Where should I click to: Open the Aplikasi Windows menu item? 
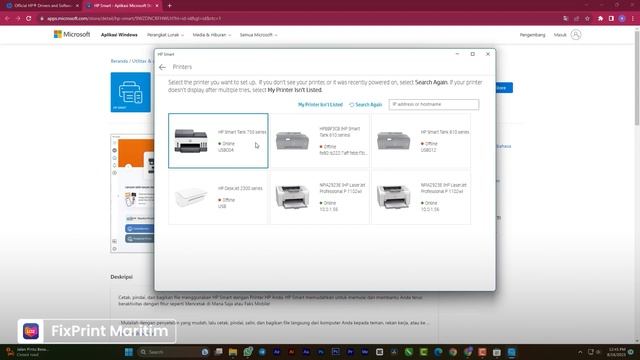tap(119, 35)
